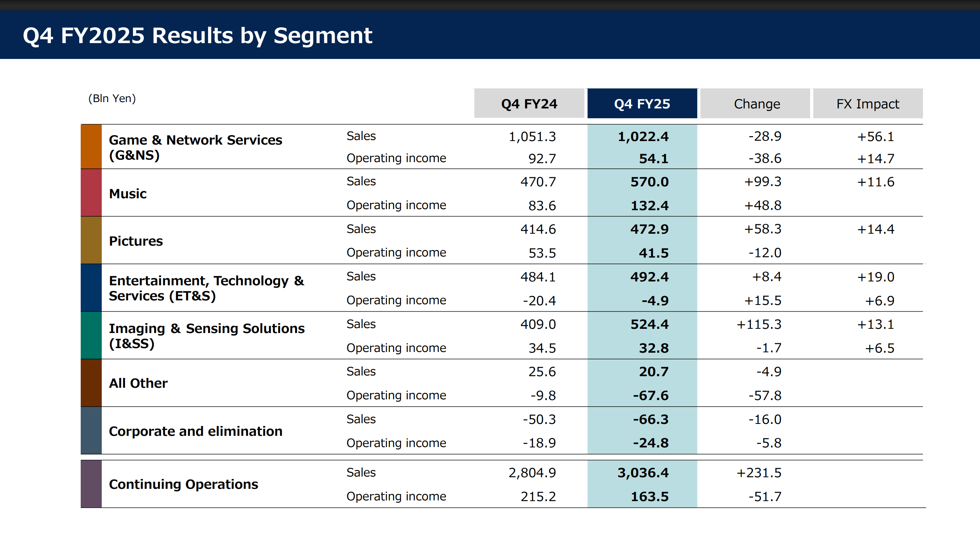Select the highlighted Q4 FY25 column header
This screenshot has width=980, height=539.
coord(642,104)
